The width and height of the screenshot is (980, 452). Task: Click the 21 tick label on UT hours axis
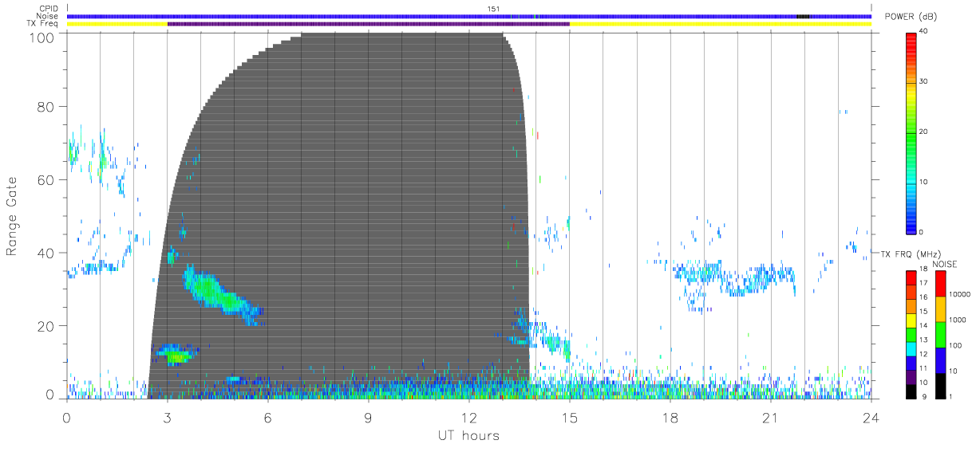point(770,417)
